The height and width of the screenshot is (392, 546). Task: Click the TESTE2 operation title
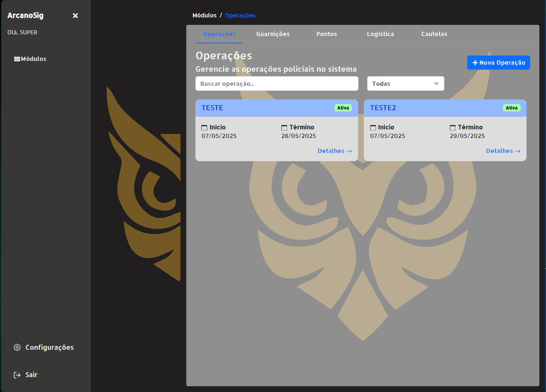point(383,108)
